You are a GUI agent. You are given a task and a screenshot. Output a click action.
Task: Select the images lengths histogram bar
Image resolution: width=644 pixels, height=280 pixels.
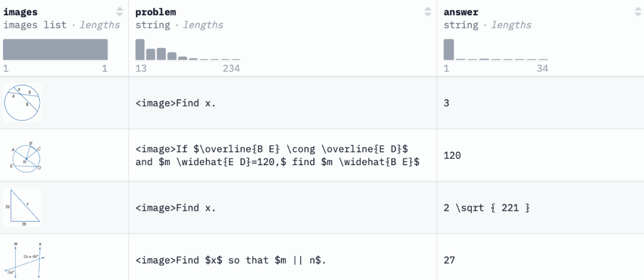tap(55, 49)
